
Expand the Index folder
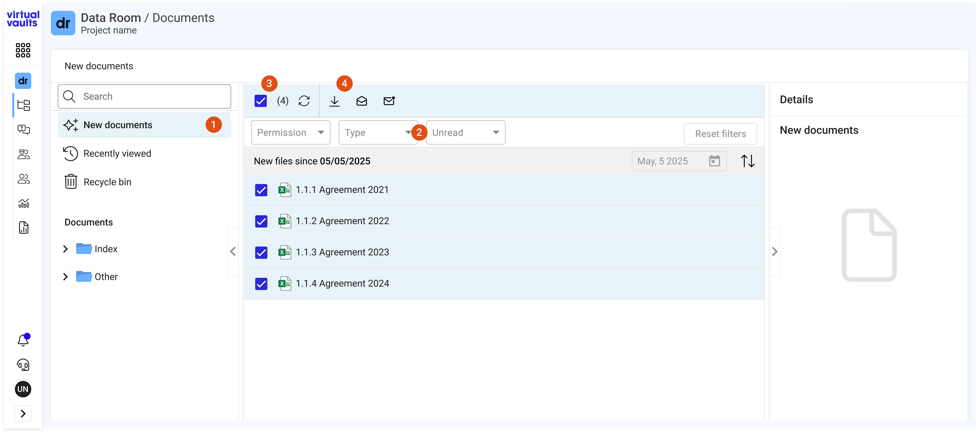[x=65, y=249]
